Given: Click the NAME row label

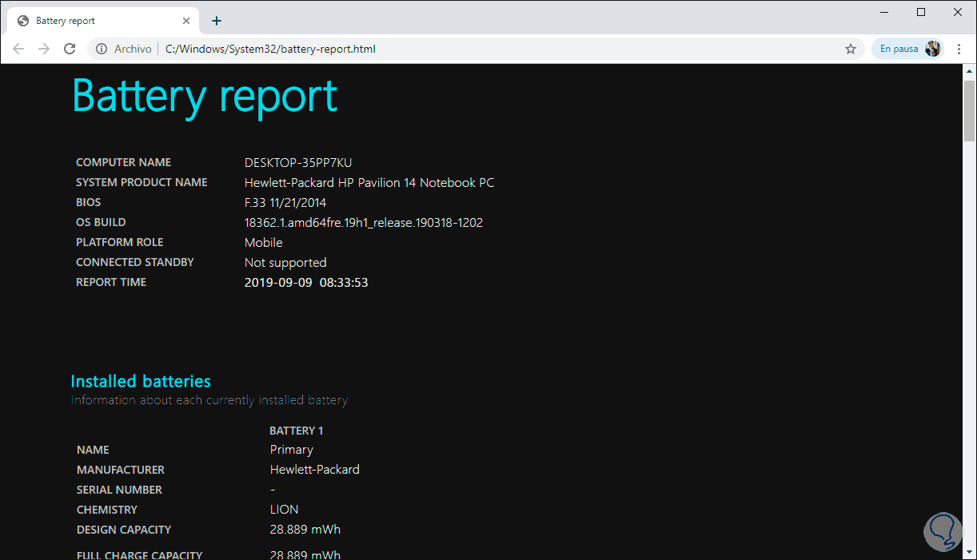Looking at the screenshot, I should point(93,450).
